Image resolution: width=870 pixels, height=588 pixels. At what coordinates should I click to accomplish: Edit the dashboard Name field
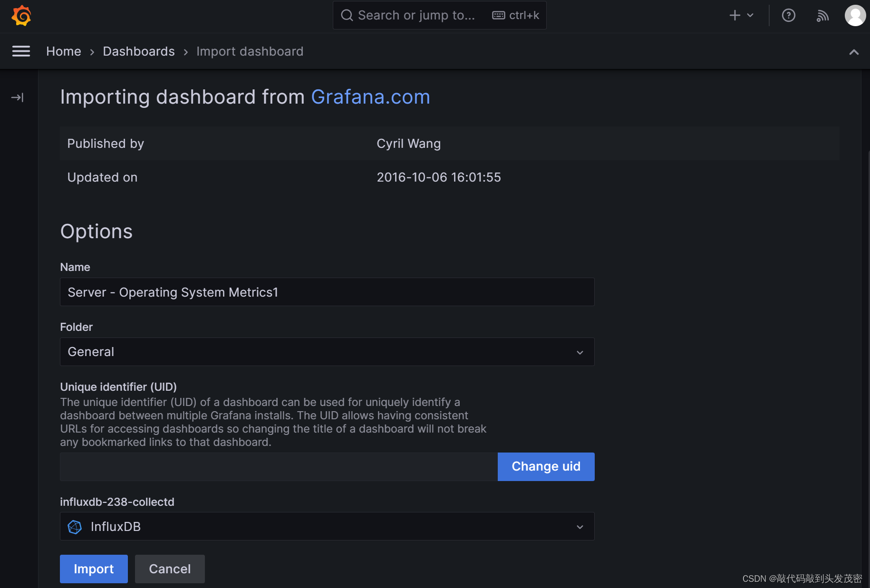pos(327,292)
